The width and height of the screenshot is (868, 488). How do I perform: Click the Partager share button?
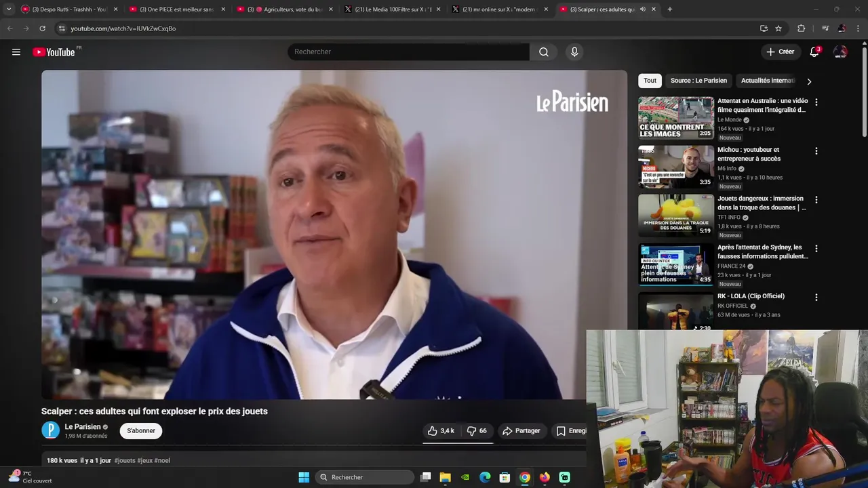[521, 430]
